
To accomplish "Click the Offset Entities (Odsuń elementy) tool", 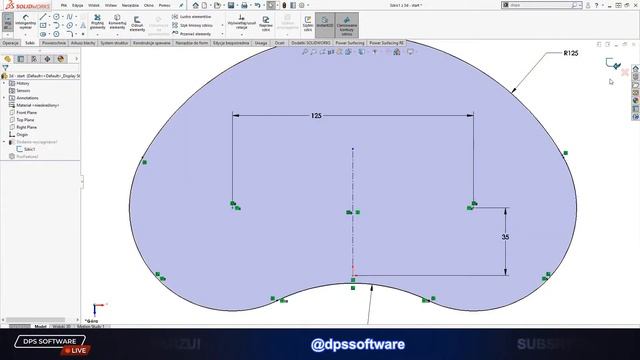I will pos(137,24).
